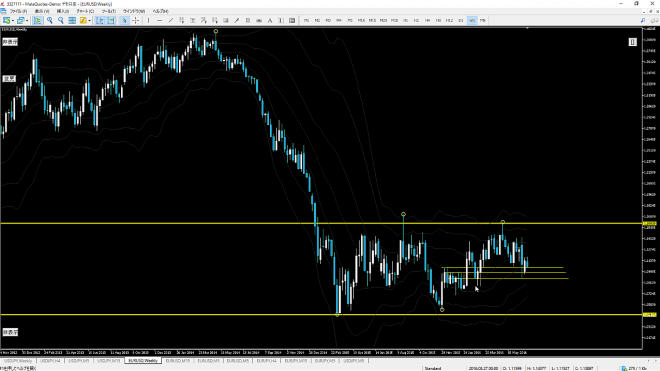Expand the new chart dropdown arrow
The height and width of the screenshot is (371, 660).
click(13, 21)
